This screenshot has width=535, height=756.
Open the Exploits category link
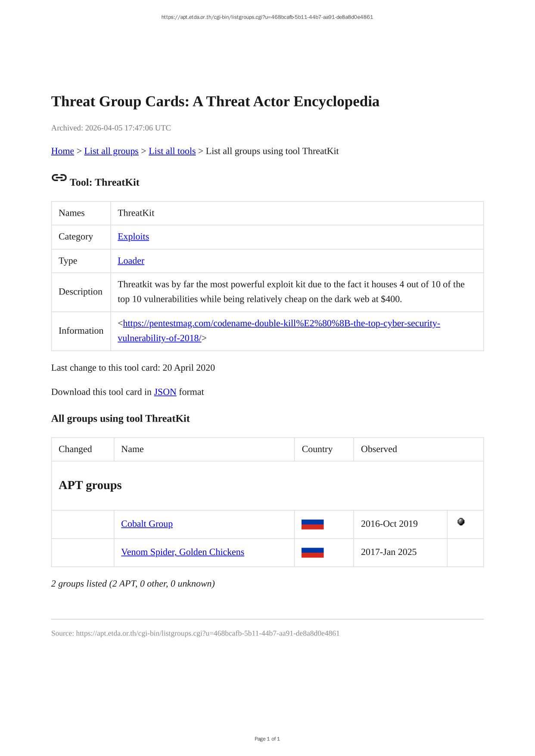click(x=133, y=237)
